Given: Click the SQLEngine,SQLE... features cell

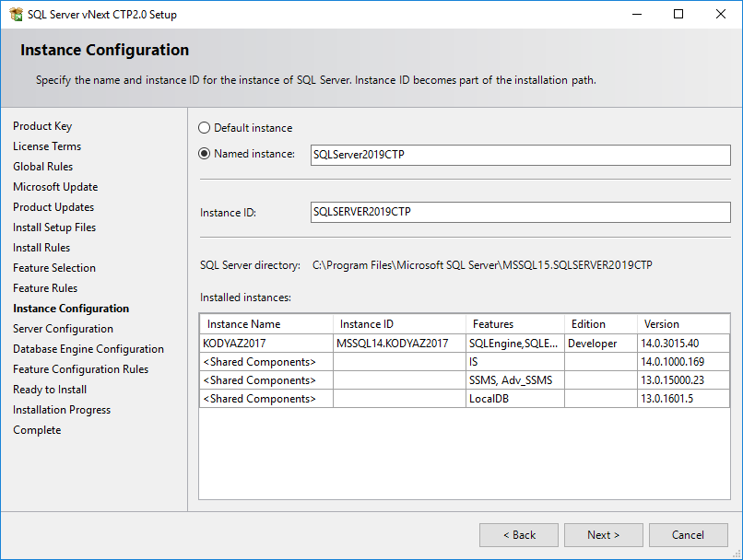Looking at the screenshot, I should pos(515,344).
